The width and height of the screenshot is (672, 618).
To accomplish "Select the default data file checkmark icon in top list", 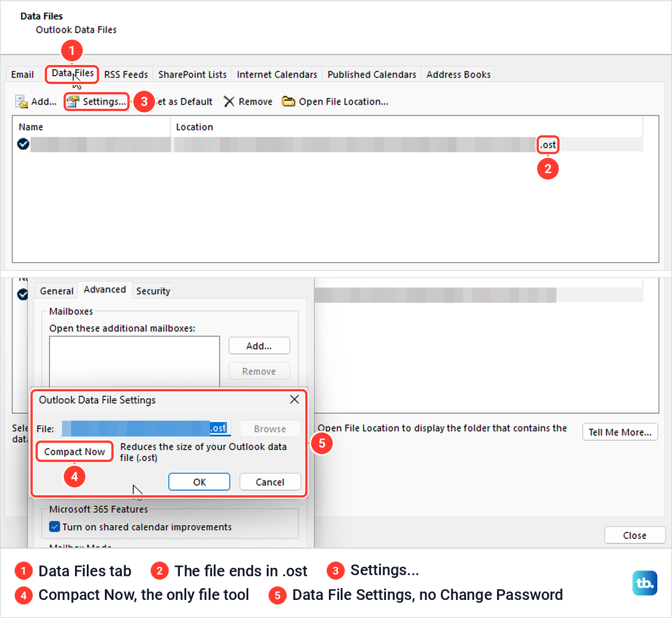I will 23,144.
